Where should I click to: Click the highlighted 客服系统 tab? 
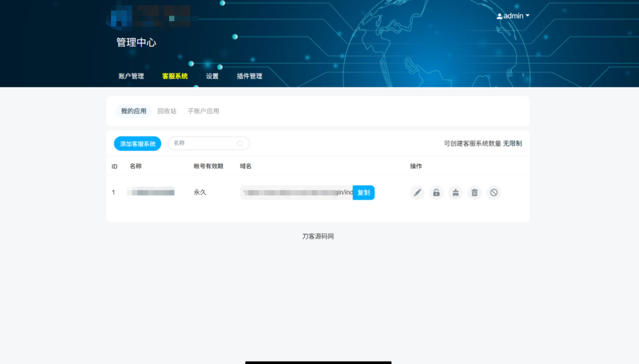click(175, 75)
